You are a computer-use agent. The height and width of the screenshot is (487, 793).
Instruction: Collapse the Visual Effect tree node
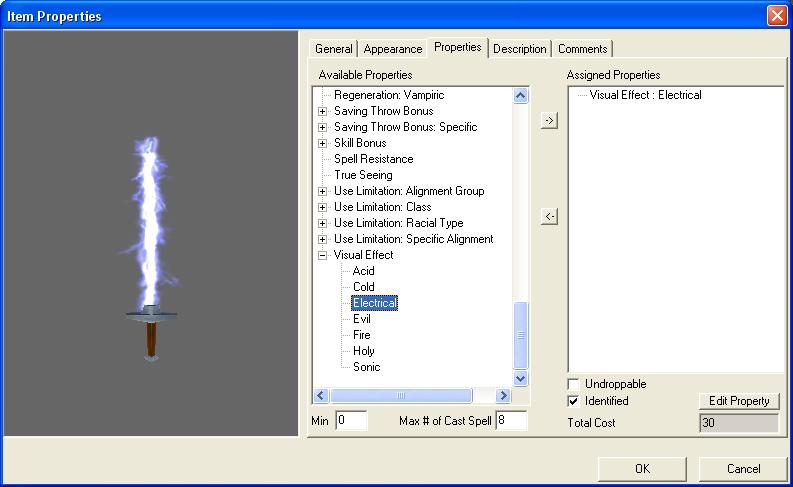[x=323, y=255]
